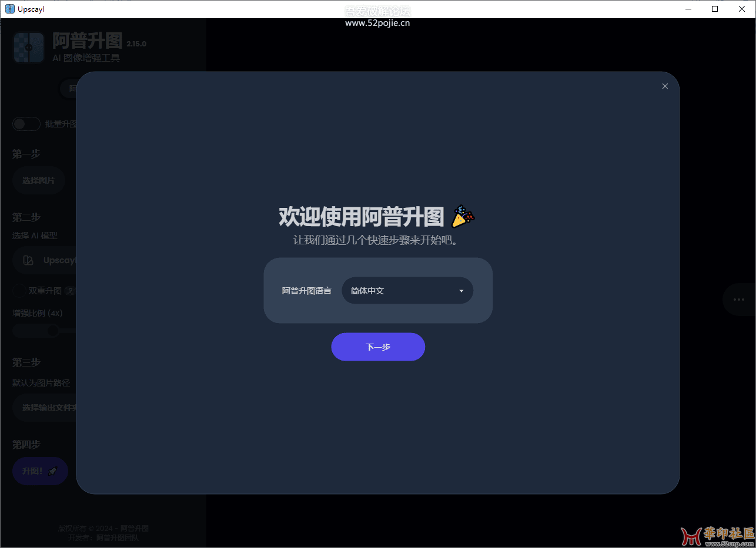Image resolution: width=756 pixels, height=548 pixels.
Task: Click the 默认为图片路径 text
Action: point(41,383)
